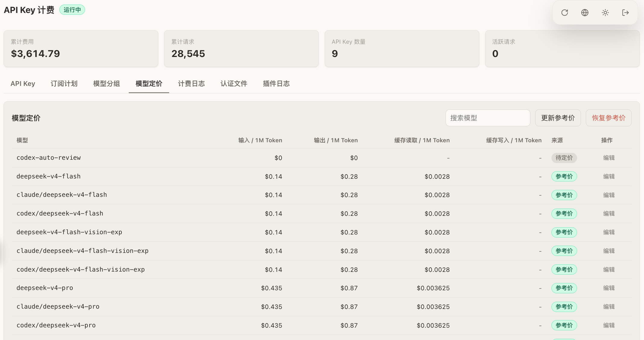This screenshot has height=340, width=644.
Task: Click the red 恢复参考价 button
Action: tap(609, 118)
